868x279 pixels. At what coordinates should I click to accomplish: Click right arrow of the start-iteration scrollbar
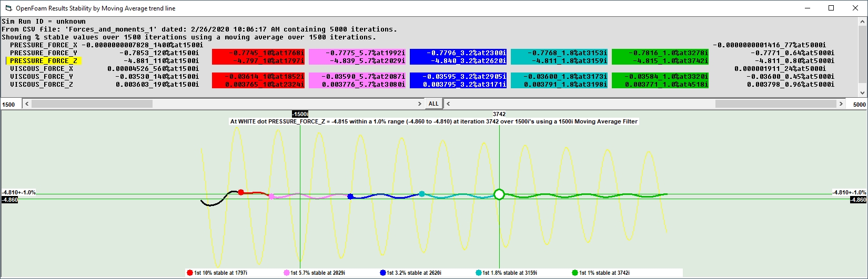(x=419, y=104)
